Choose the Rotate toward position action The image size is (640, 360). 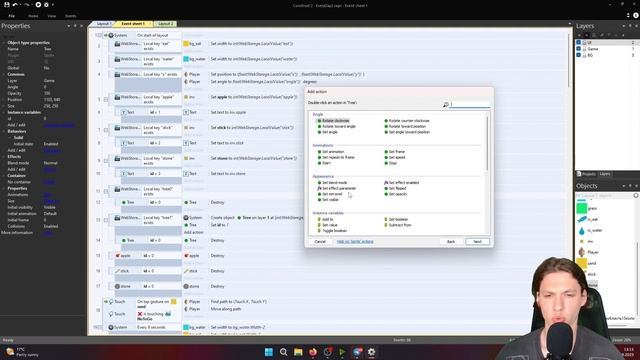pyautogui.click(x=405, y=127)
